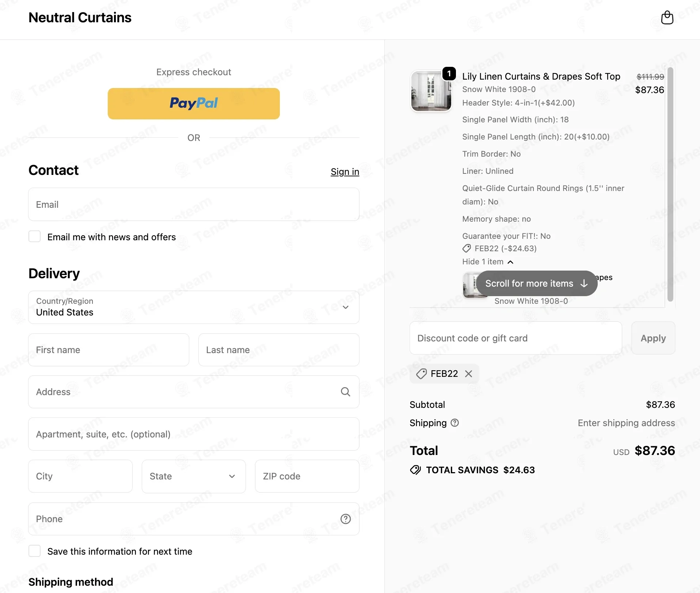The image size is (700, 593).
Task: Click the address search magnifier icon
Action: pos(345,392)
